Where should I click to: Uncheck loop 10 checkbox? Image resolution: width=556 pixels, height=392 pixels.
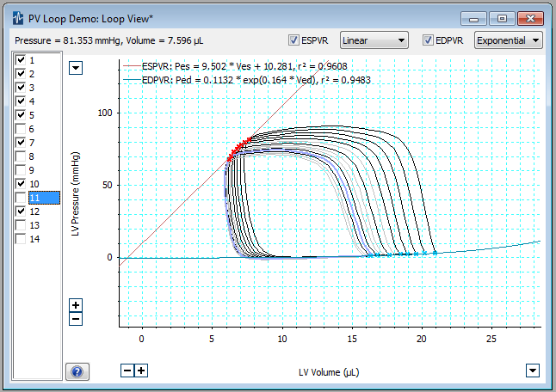(21, 183)
